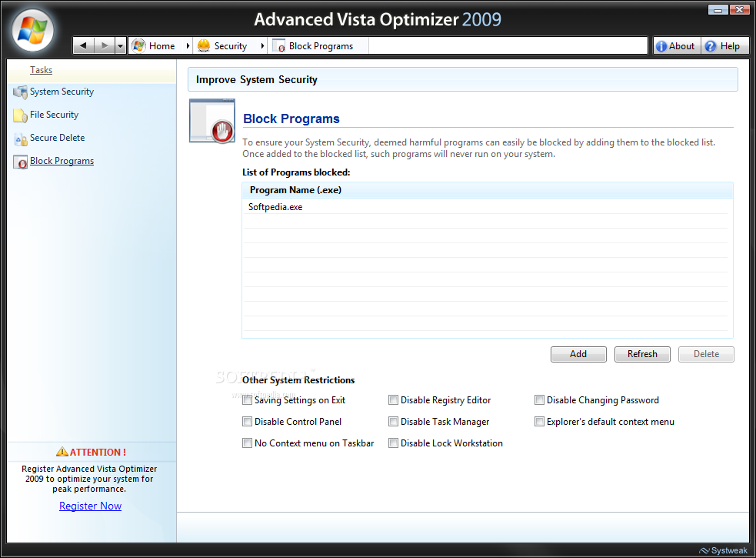Check No Context menu on Taskbar
Screen dimensions: 756x558
pos(248,443)
